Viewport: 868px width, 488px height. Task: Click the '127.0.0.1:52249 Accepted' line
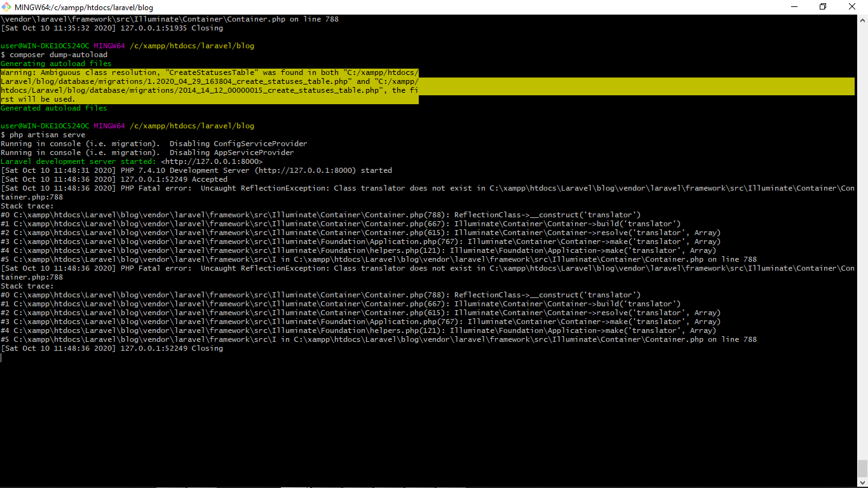click(114, 179)
